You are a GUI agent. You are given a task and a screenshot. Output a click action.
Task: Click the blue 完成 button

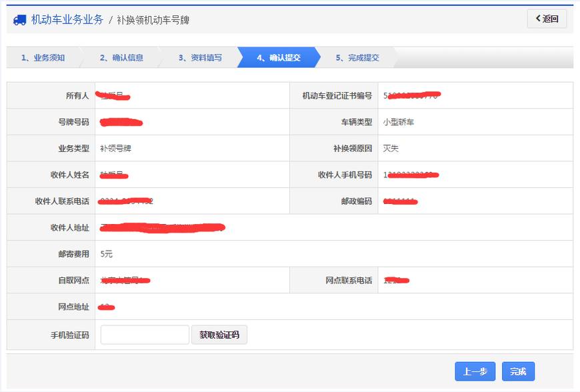[518, 371]
